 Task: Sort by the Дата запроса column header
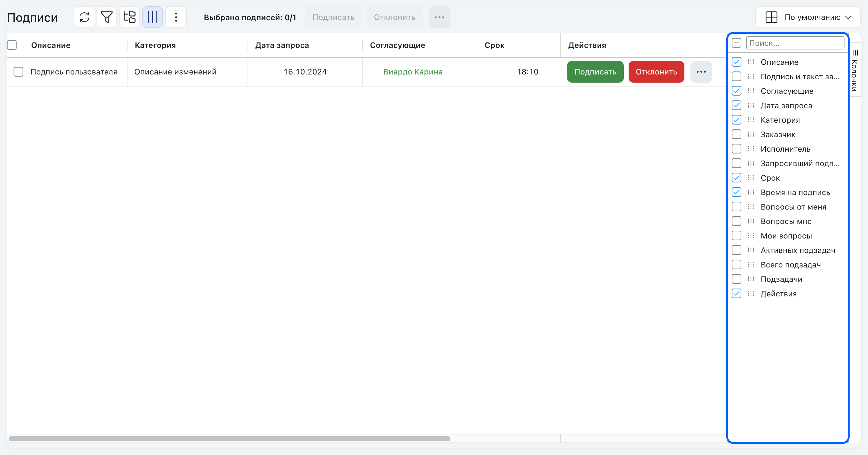coord(282,45)
